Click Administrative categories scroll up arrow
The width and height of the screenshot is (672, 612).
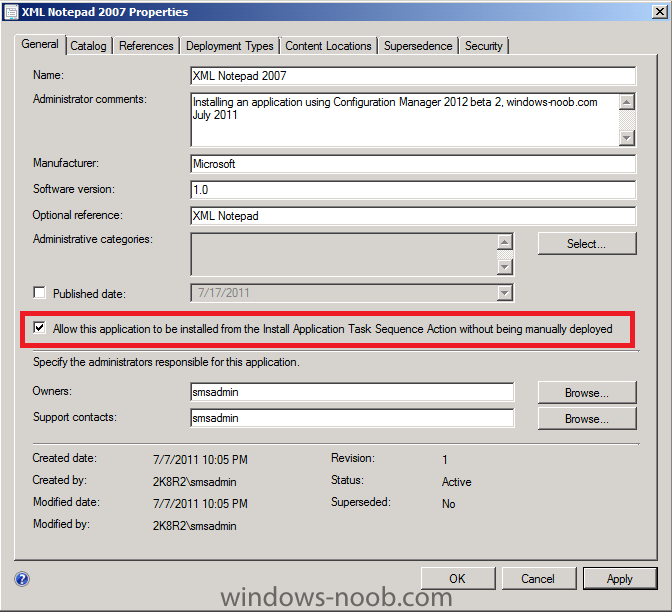tap(505, 242)
